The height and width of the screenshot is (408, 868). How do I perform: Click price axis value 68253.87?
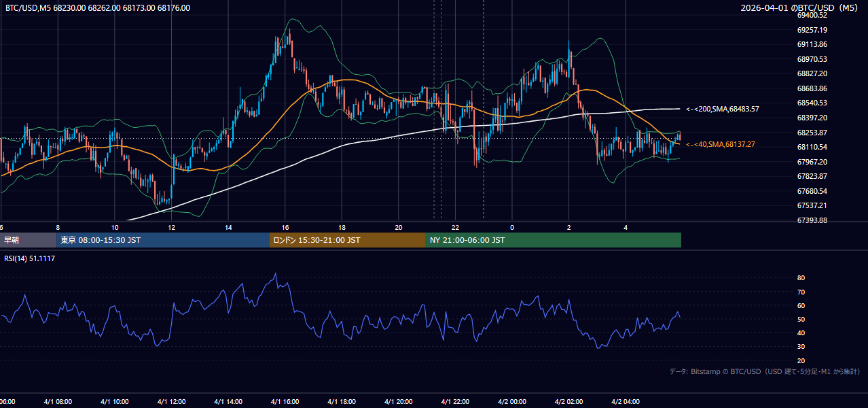coord(812,133)
